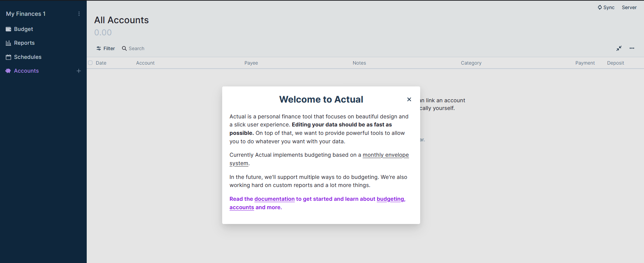The width and height of the screenshot is (644, 263).
Task: Follow the monthly envelope system link
Action: pos(386,155)
